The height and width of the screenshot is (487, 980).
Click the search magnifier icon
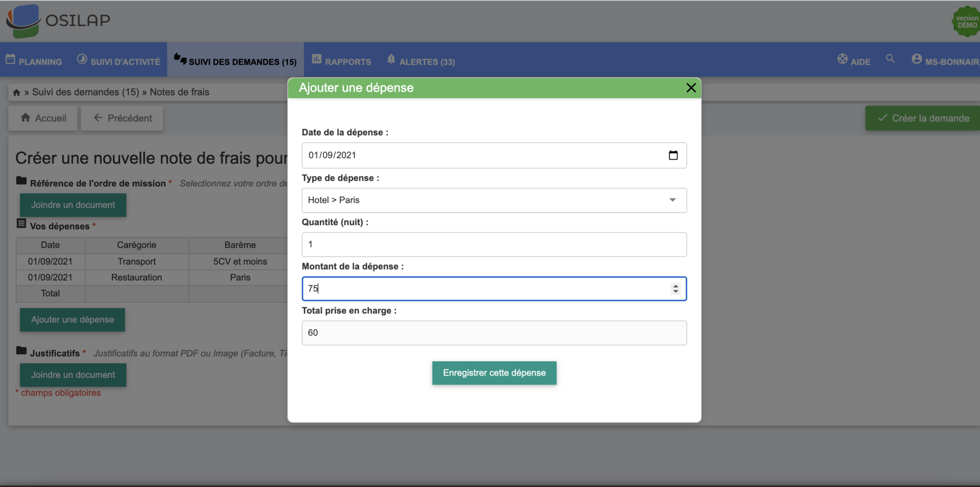coord(891,59)
